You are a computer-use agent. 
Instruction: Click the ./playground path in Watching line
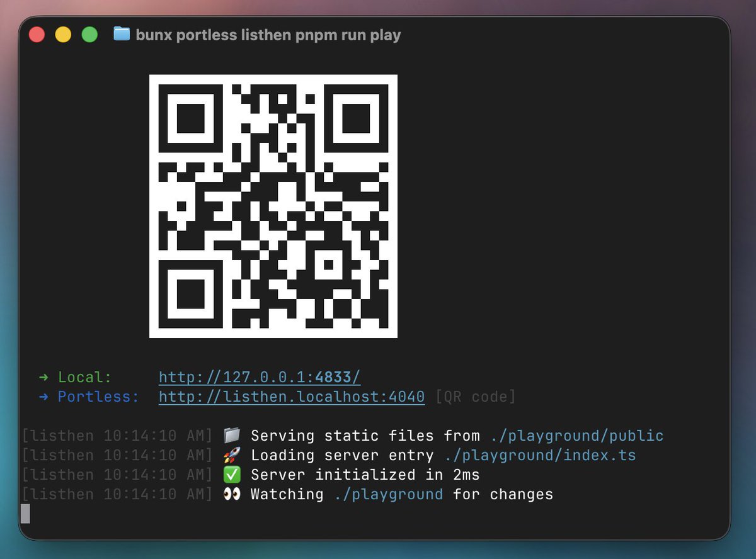point(389,495)
